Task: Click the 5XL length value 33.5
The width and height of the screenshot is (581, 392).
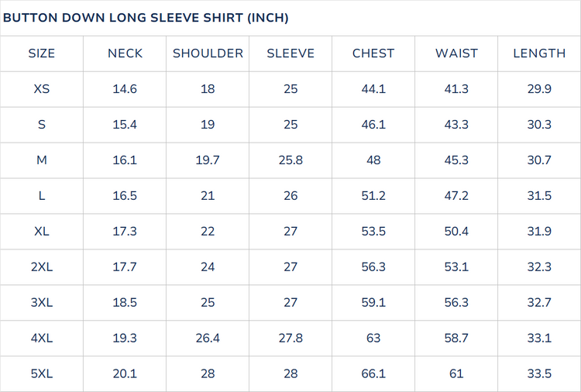Action: (x=539, y=373)
